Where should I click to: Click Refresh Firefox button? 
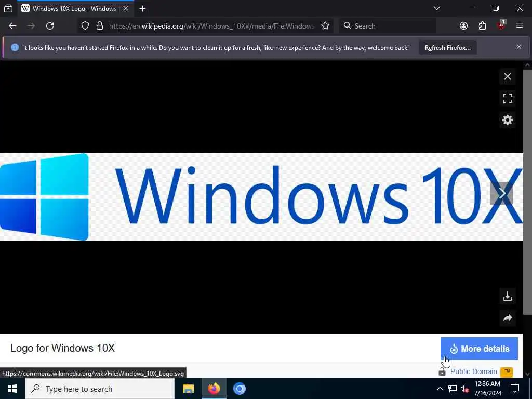point(447,48)
